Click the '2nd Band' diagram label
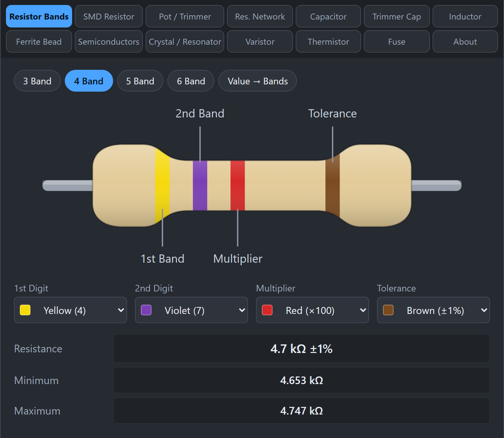The height and width of the screenshot is (438, 504). tap(200, 113)
